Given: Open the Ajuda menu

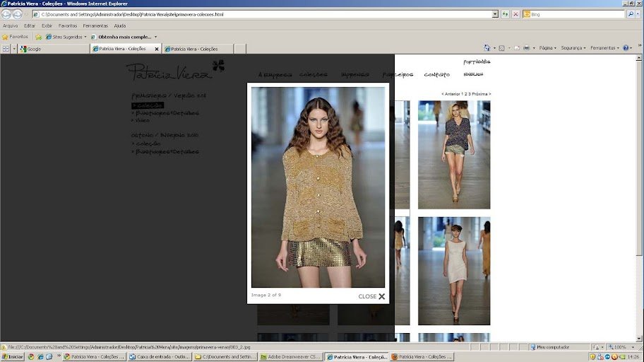Looking at the screenshot, I should (120, 25).
